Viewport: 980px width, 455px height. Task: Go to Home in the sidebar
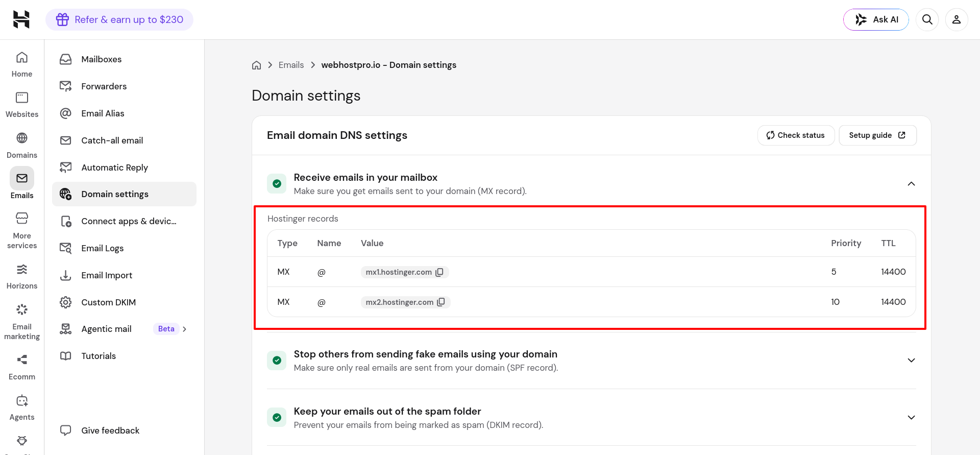click(x=22, y=64)
